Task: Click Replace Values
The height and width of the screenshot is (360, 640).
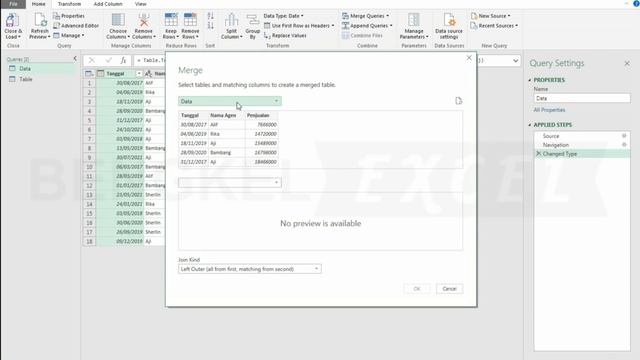Action: [x=285, y=36]
